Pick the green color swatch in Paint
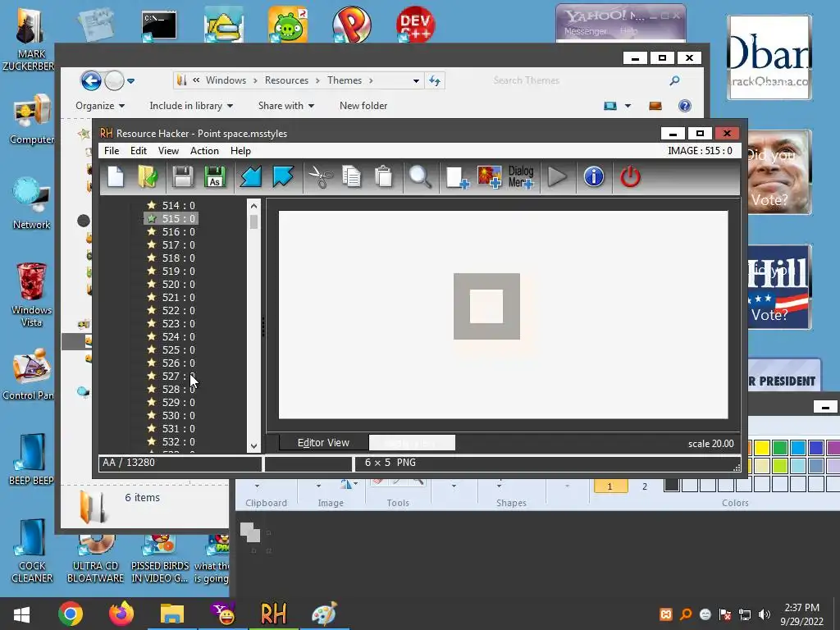The image size is (840, 630). click(x=780, y=447)
